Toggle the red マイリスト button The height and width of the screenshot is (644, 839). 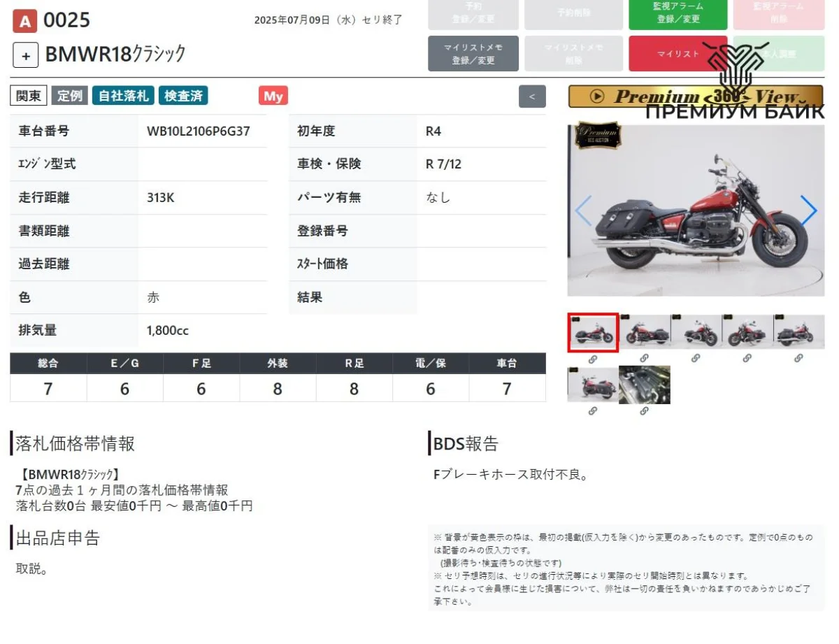[677, 54]
